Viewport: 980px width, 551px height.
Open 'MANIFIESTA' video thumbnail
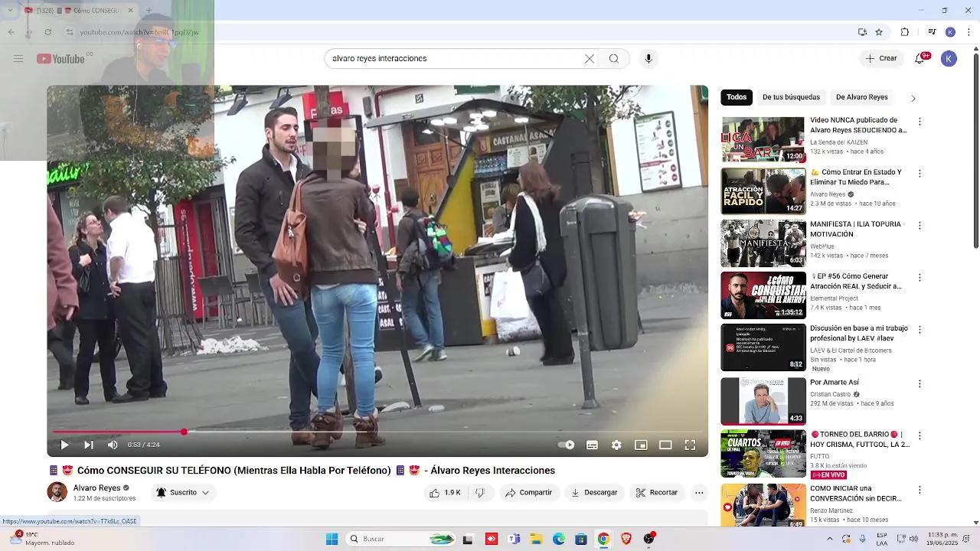(x=763, y=243)
